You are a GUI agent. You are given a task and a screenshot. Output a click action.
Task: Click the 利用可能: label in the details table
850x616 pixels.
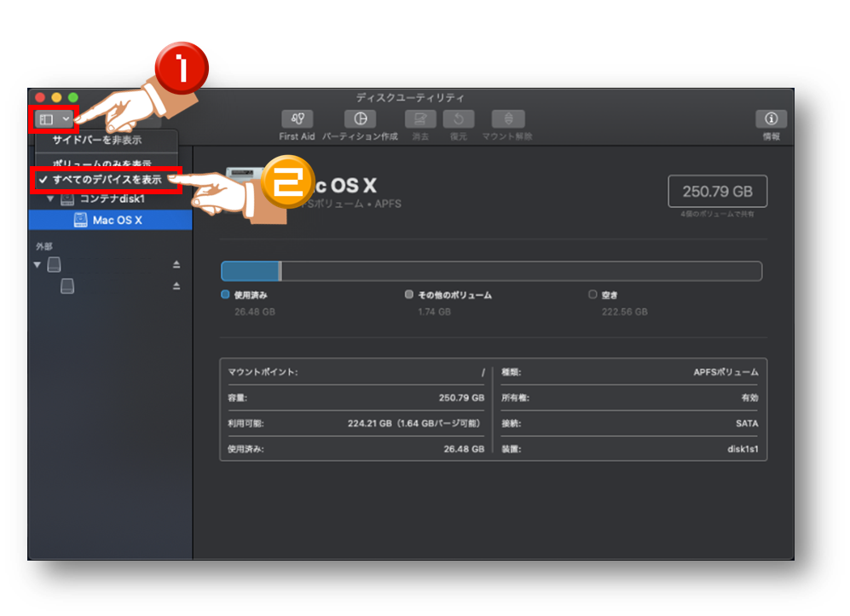tap(246, 423)
